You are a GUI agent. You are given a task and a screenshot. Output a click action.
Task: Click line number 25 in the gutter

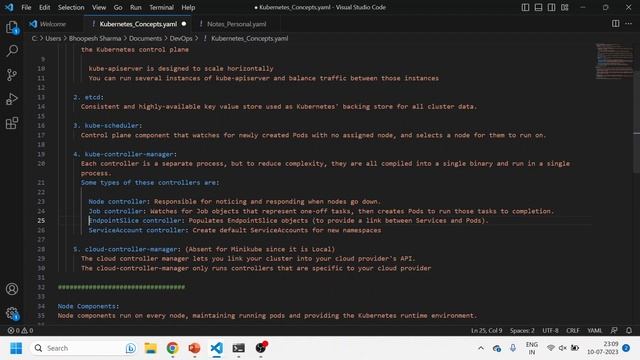click(x=41, y=220)
